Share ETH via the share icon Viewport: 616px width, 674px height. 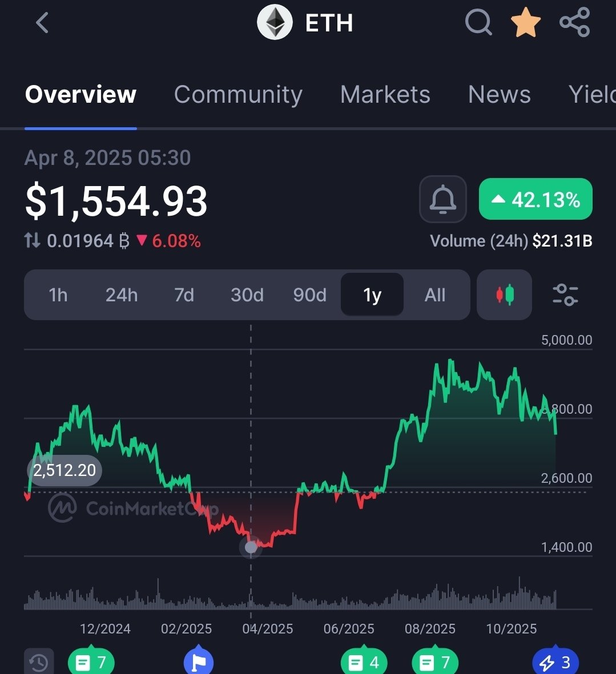575,22
